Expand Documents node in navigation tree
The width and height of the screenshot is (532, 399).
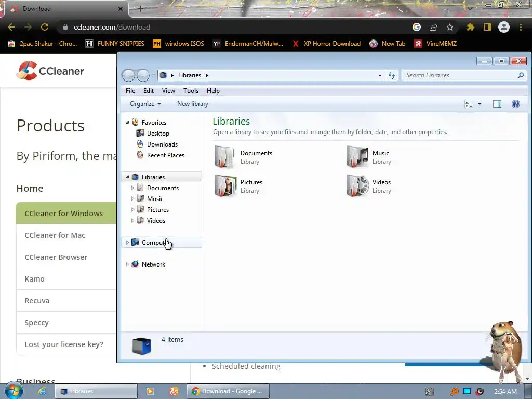point(132,188)
